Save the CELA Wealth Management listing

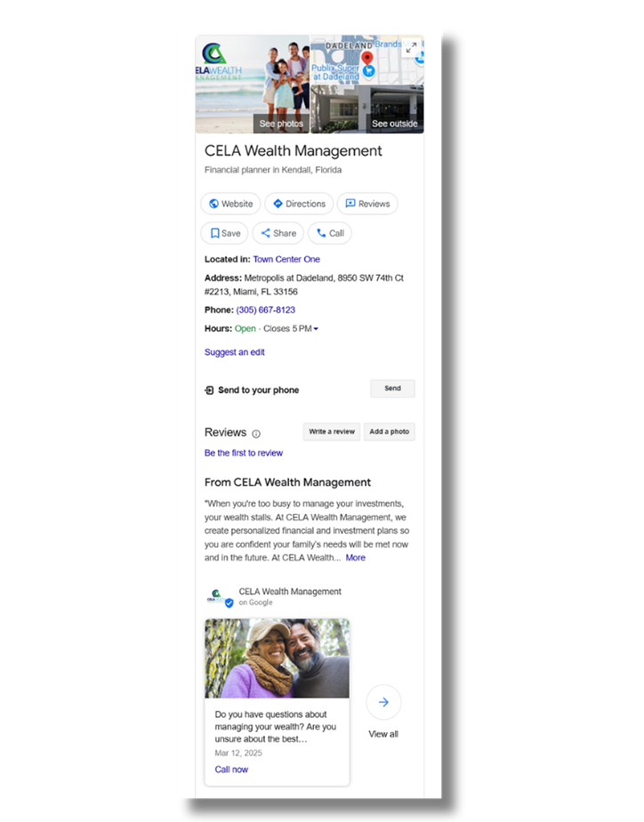[x=225, y=233]
